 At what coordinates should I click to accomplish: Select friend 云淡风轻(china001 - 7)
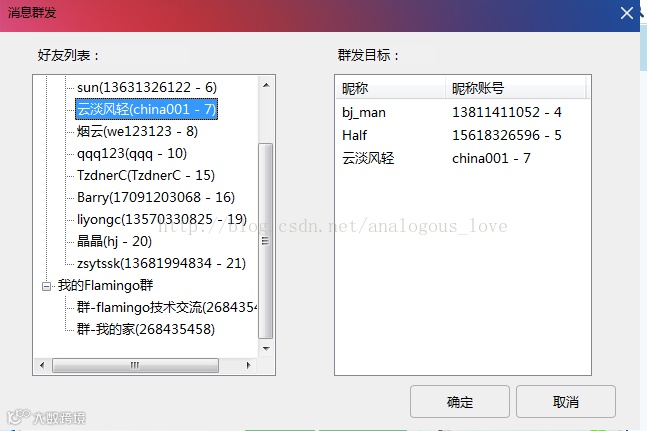[x=146, y=109]
